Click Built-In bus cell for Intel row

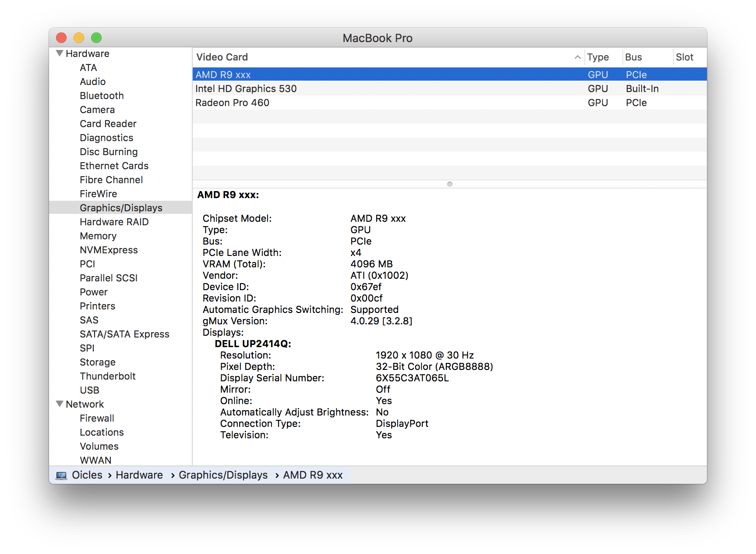coord(642,89)
